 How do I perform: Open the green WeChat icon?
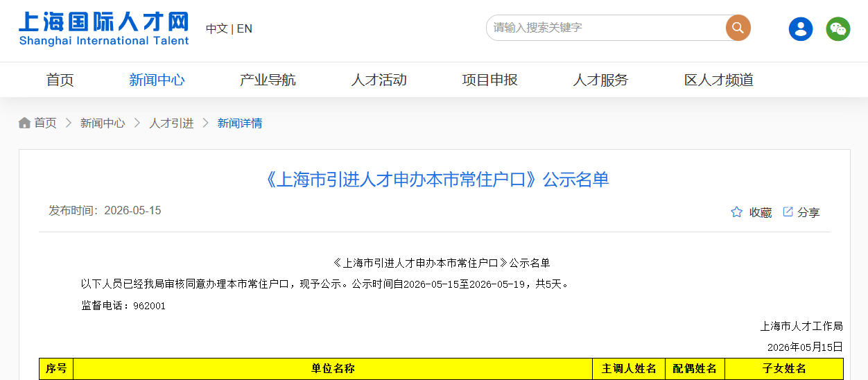tap(838, 28)
